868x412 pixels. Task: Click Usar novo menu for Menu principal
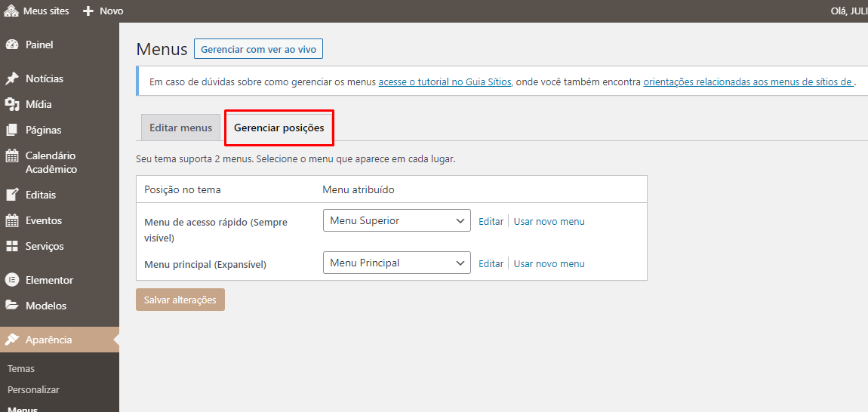[x=549, y=263]
